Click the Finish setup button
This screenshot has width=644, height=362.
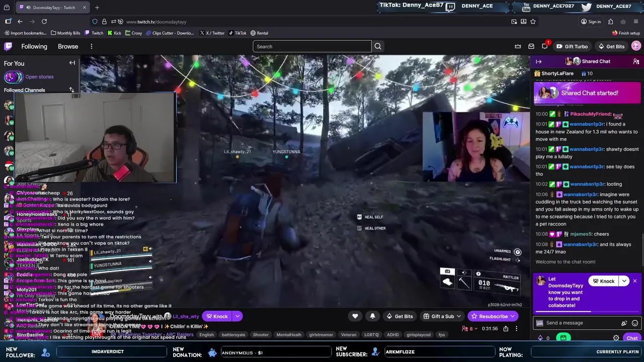click(626, 33)
